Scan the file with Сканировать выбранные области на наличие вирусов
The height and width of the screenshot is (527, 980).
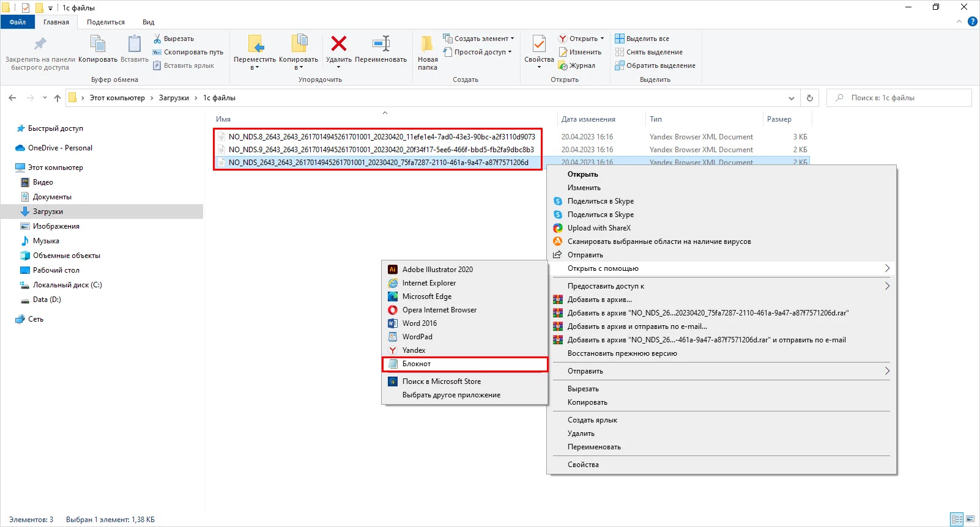pos(722,241)
